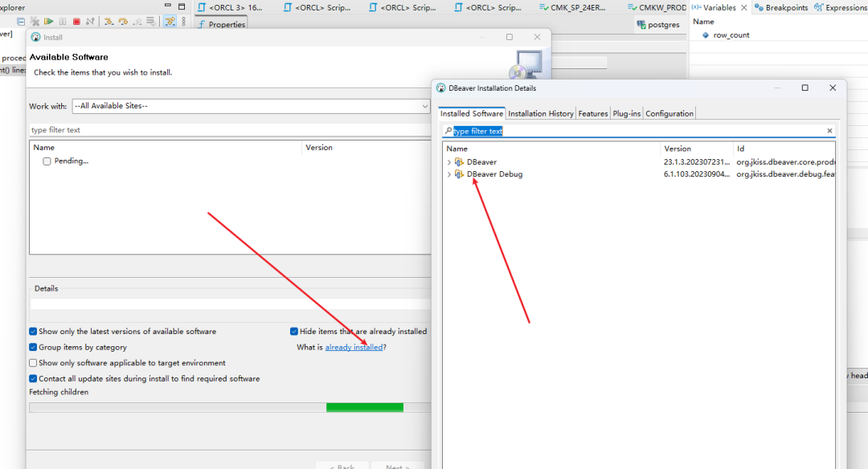Open Installation History tab
The height and width of the screenshot is (469, 868).
(x=540, y=113)
